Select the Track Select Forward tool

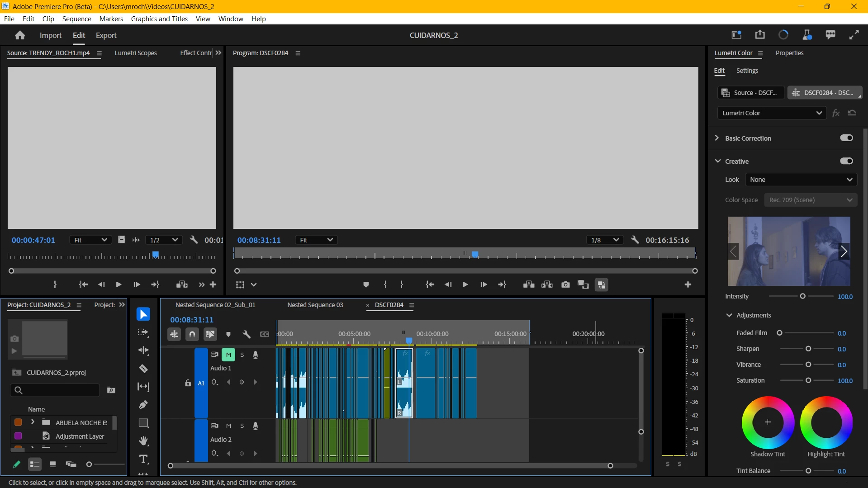[143, 332]
